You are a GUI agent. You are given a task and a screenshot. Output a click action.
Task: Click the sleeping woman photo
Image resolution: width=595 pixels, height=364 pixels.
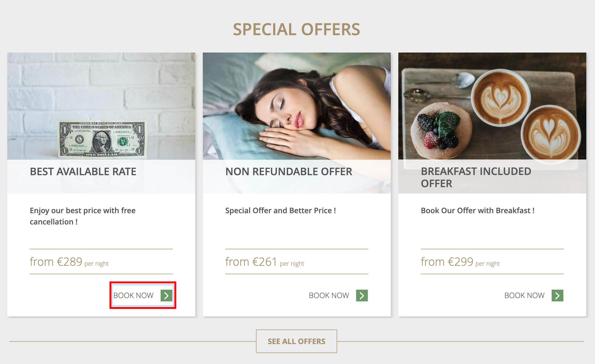(x=297, y=106)
